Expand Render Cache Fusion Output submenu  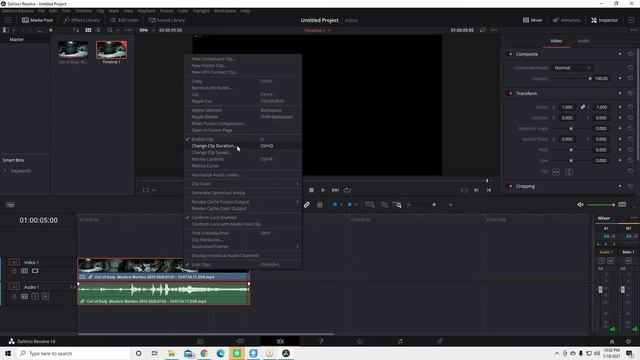coord(243,202)
